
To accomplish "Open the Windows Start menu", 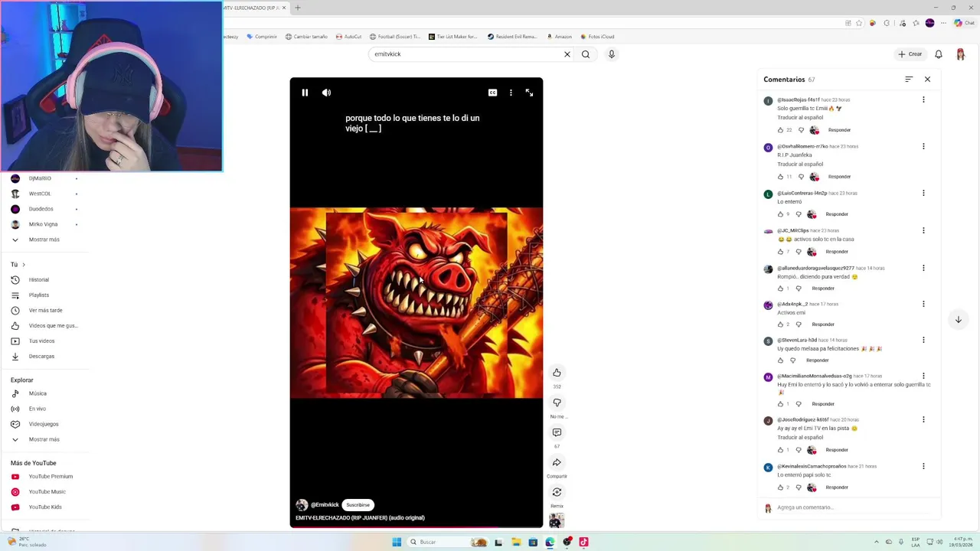I will [x=397, y=542].
